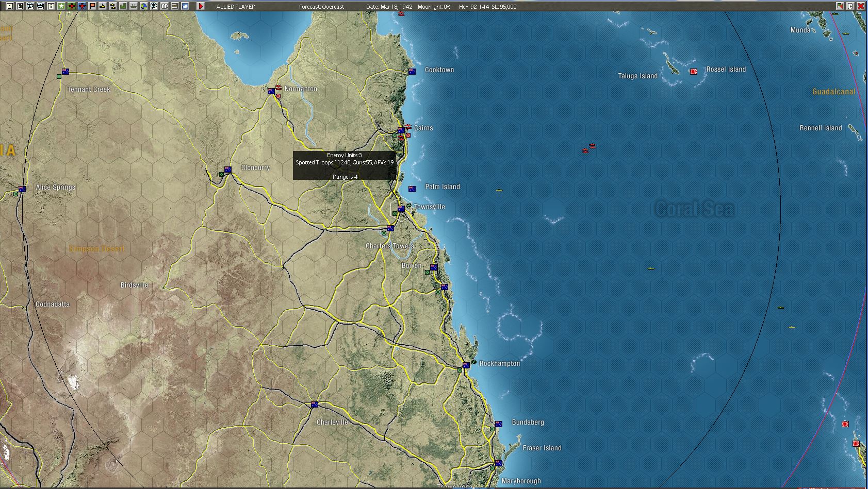Viewport: 868px width, 489px height.
Task: Click the Cloncurry map label
Action: tap(255, 168)
